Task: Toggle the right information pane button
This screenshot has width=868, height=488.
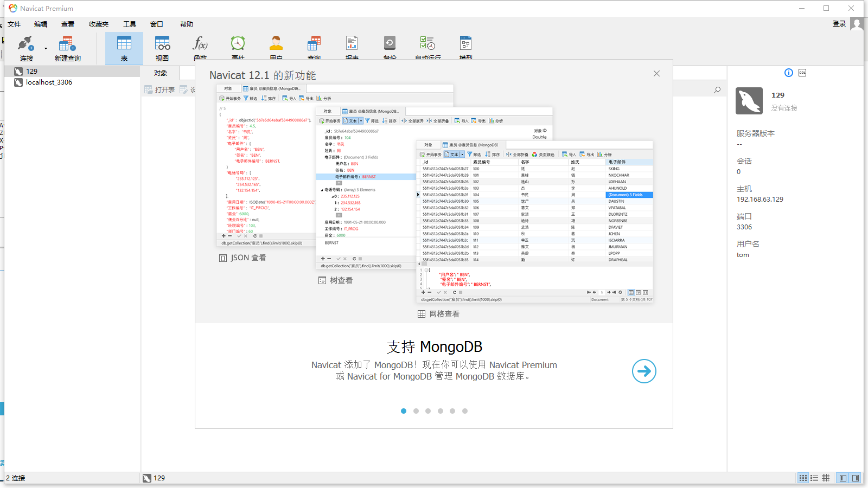Action: click(x=856, y=478)
